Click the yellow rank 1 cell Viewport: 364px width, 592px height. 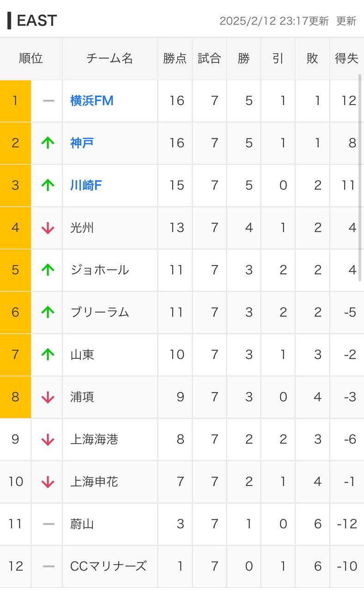[15, 101]
